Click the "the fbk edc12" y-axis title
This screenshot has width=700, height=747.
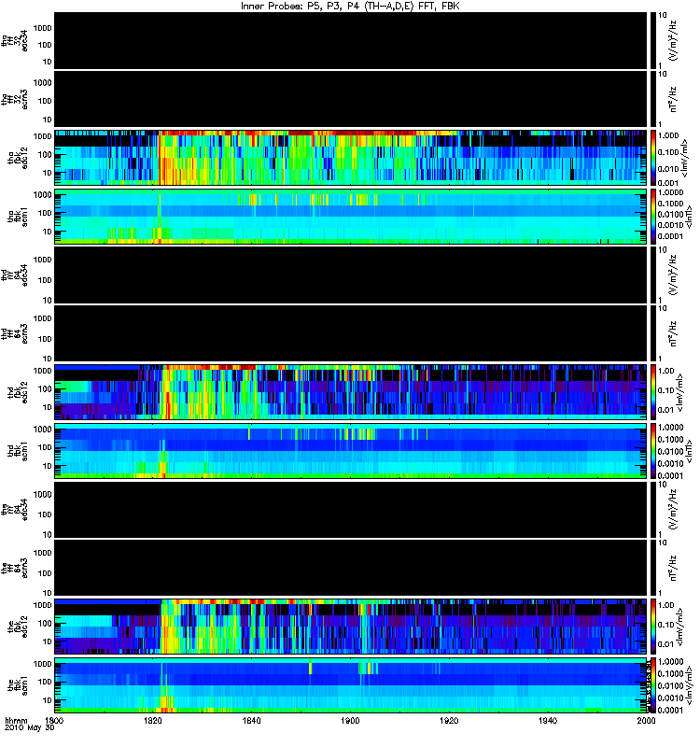18,627
